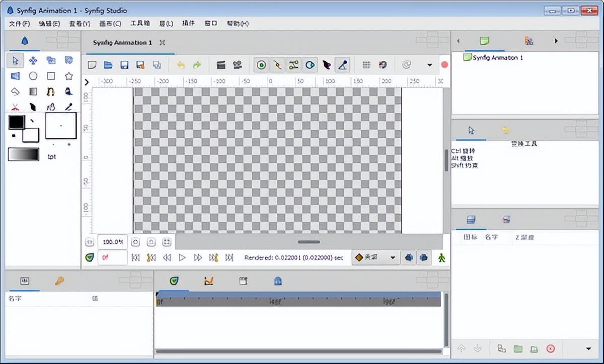Toggle grid display
The height and width of the screenshot is (364, 604).
click(x=366, y=65)
